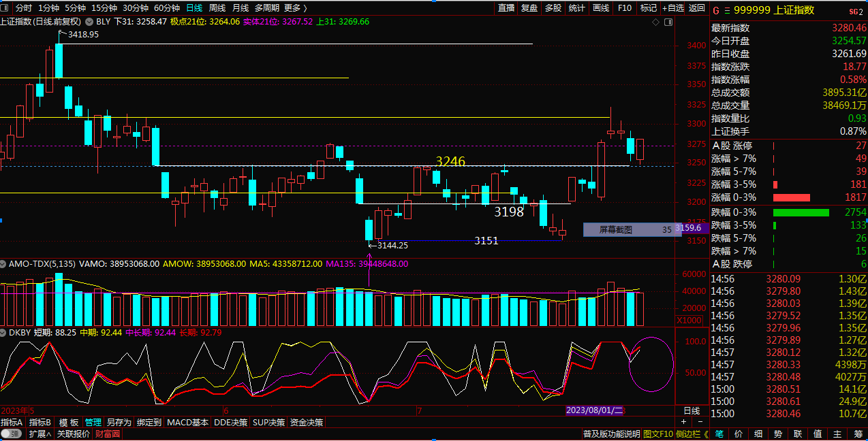The image size is (868, 441).
Task: Click the red G icon before 999999
Action: 715,10
